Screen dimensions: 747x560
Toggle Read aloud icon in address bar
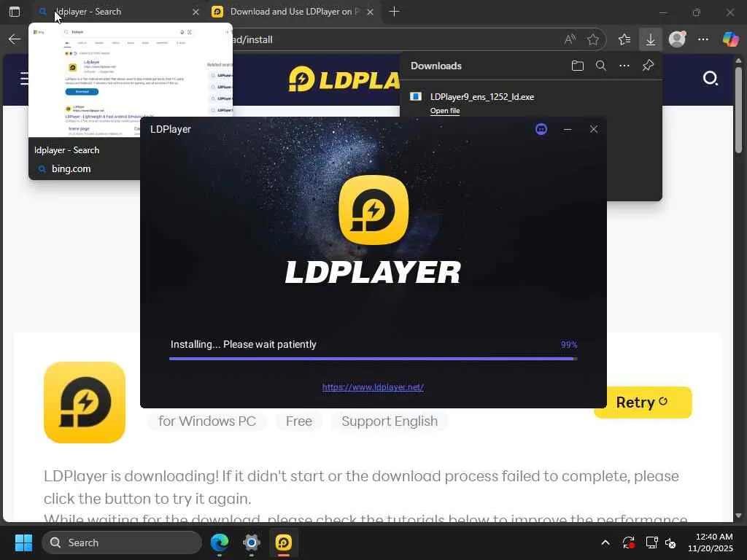pos(570,39)
